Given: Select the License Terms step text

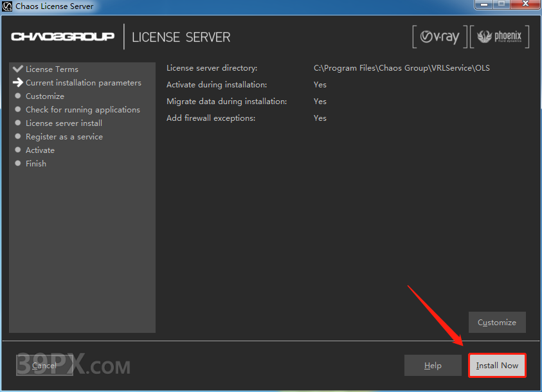Looking at the screenshot, I should pos(52,69).
